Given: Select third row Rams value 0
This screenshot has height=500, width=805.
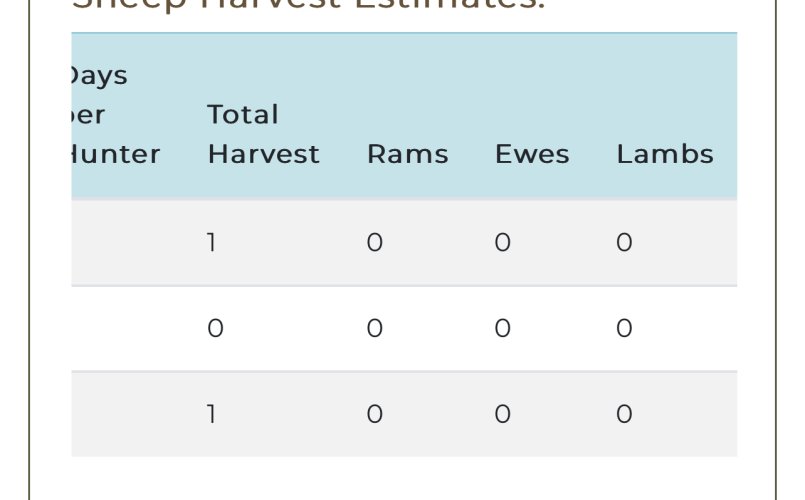Looking at the screenshot, I should 375,414.
